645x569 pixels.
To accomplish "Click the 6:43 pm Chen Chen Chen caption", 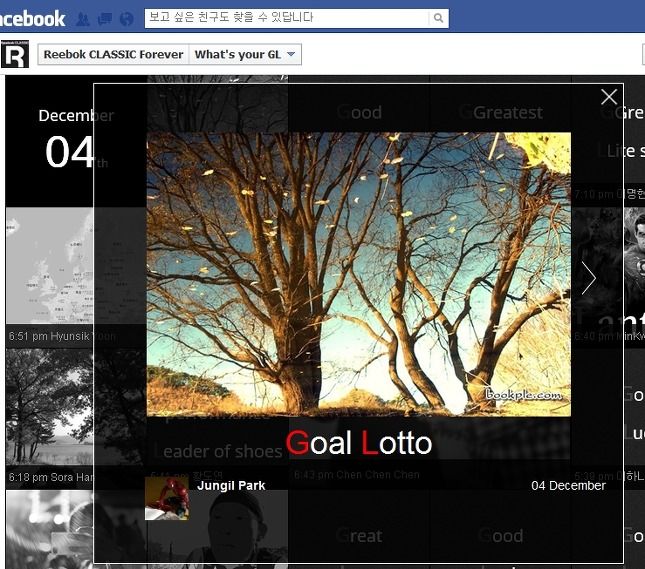I will pos(357,475).
